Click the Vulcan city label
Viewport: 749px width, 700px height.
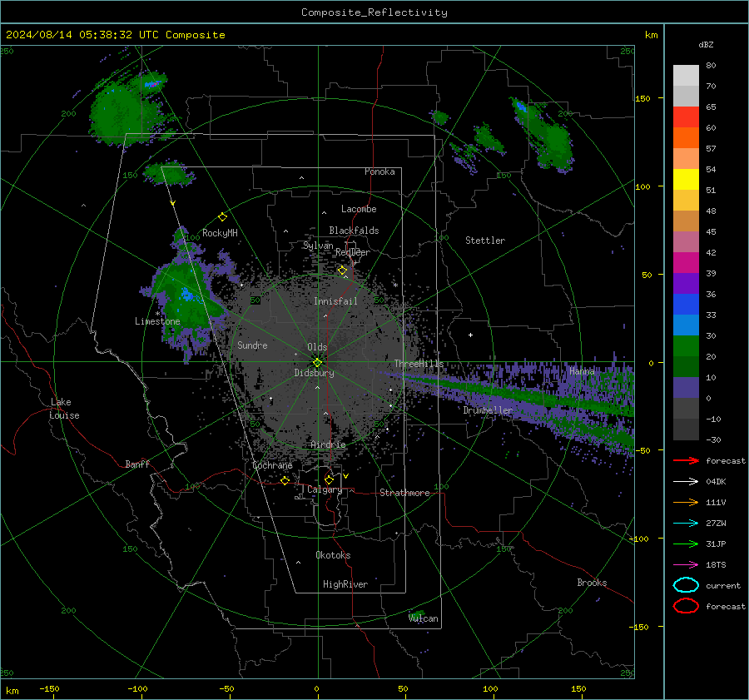[x=424, y=618]
